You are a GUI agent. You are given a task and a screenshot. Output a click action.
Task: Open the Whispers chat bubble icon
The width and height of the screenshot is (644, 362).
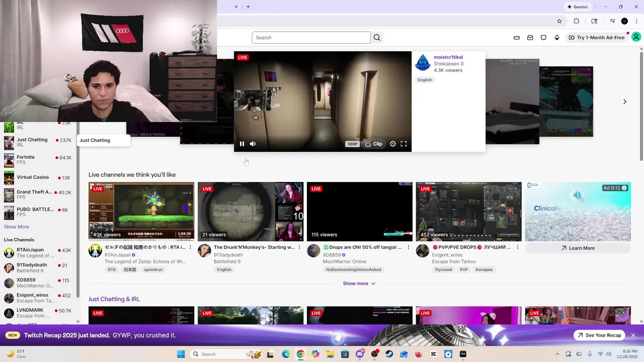tap(543, 38)
